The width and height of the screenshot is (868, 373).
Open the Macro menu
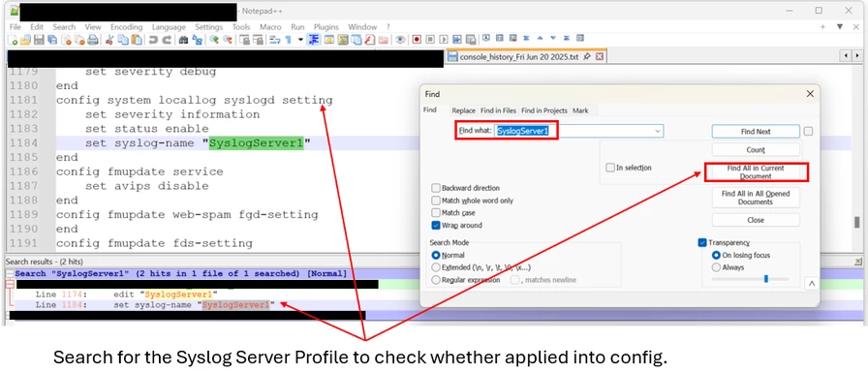click(x=270, y=26)
